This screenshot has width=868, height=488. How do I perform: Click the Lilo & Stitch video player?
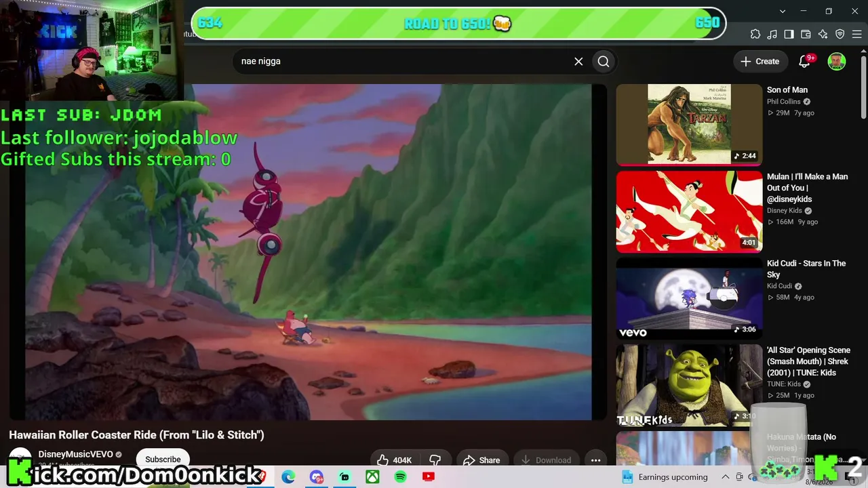coord(309,252)
